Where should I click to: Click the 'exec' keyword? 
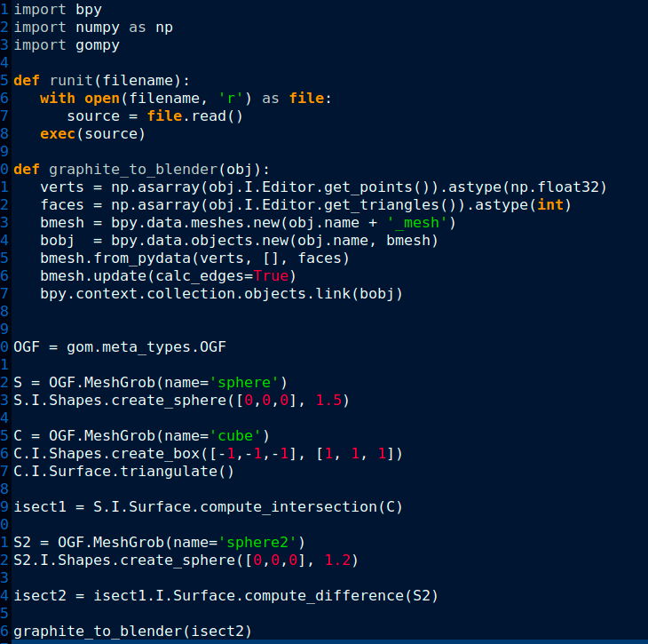(x=58, y=133)
